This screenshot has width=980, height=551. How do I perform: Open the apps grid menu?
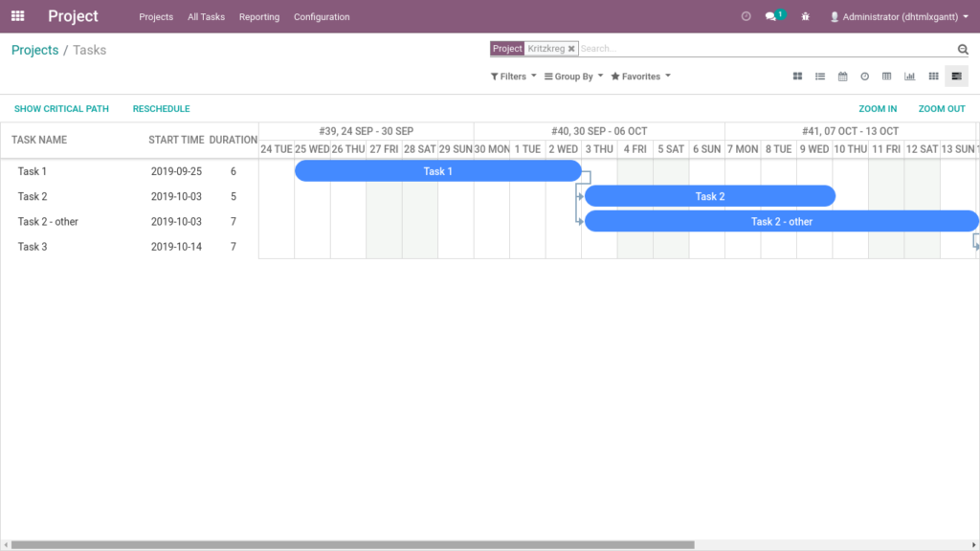(17, 15)
